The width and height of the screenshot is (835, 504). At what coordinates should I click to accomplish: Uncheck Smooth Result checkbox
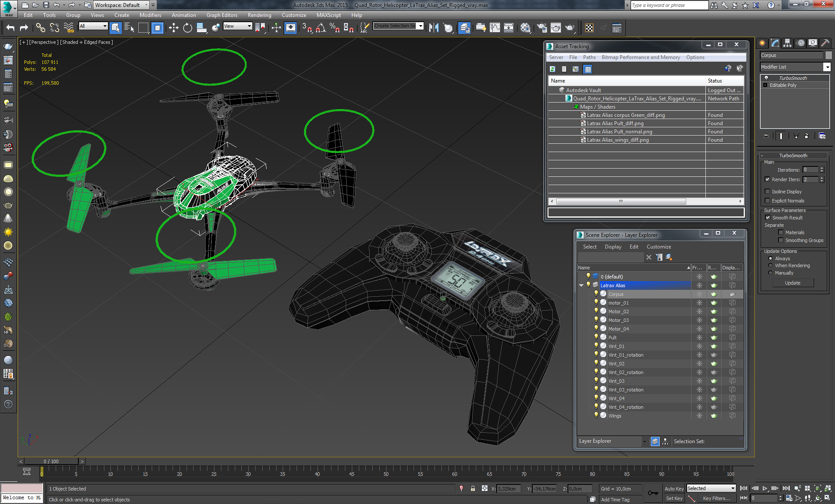[x=768, y=218]
